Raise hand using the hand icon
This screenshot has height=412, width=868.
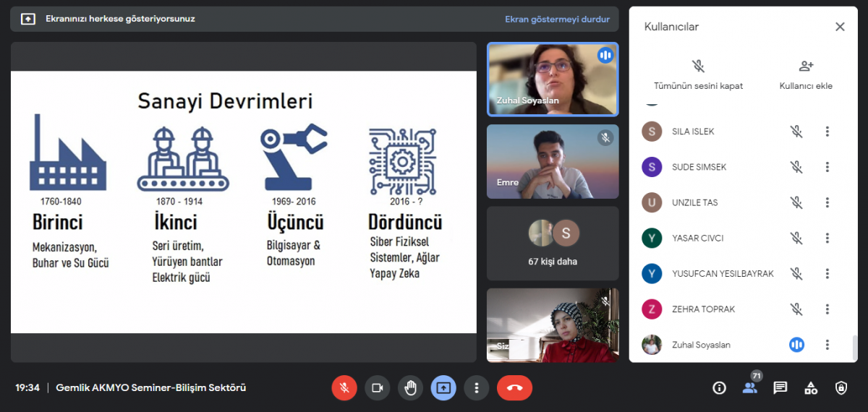tap(410, 388)
